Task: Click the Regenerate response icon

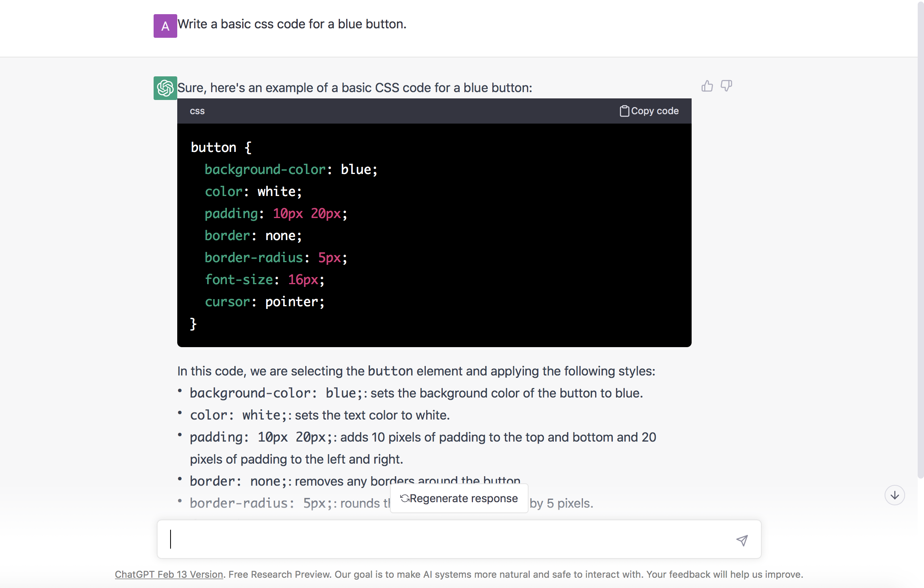Action: (404, 498)
